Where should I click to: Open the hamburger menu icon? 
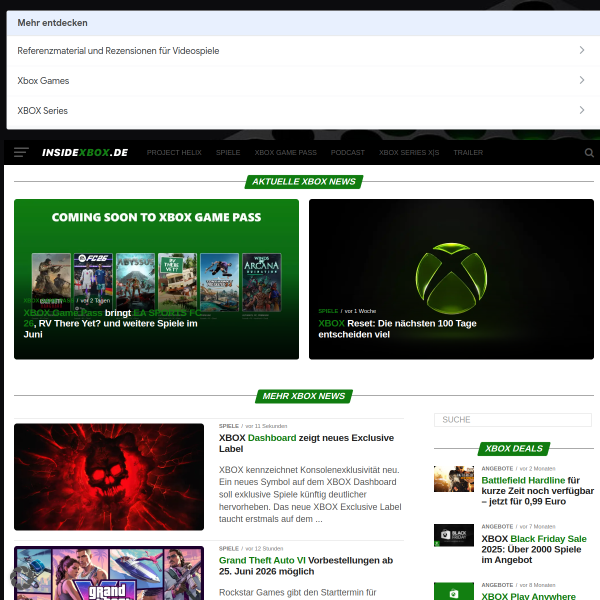tap(21, 152)
